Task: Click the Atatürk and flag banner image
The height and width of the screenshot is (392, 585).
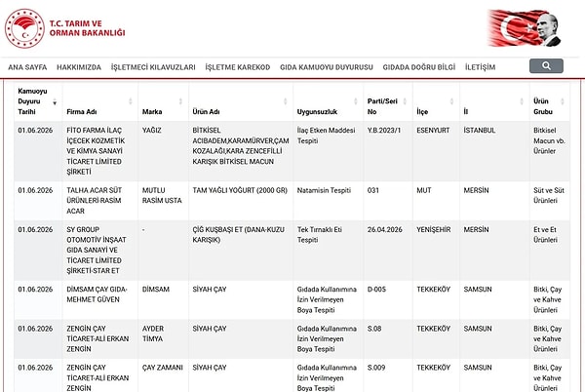Action: [x=525, y=28]
